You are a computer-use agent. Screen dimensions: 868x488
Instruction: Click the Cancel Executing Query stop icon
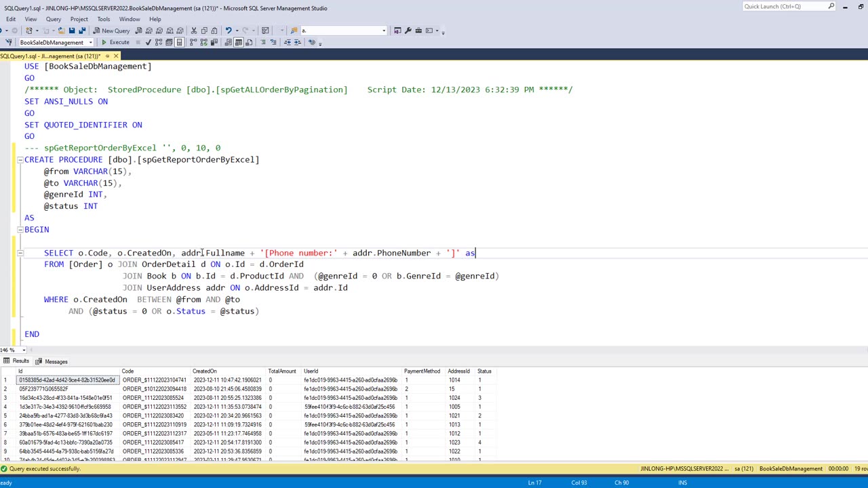coord(137,42)
